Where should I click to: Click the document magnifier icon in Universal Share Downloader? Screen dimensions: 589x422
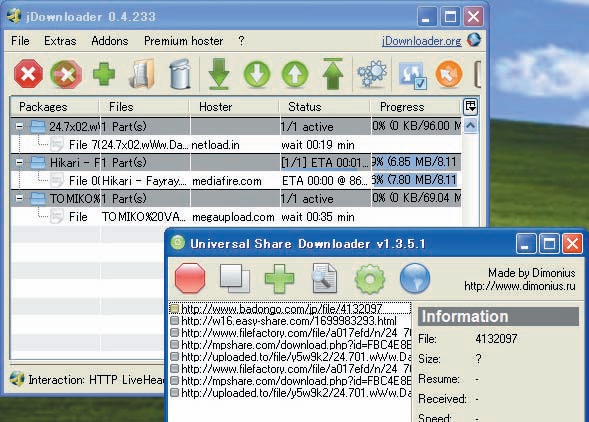[325, 278]
